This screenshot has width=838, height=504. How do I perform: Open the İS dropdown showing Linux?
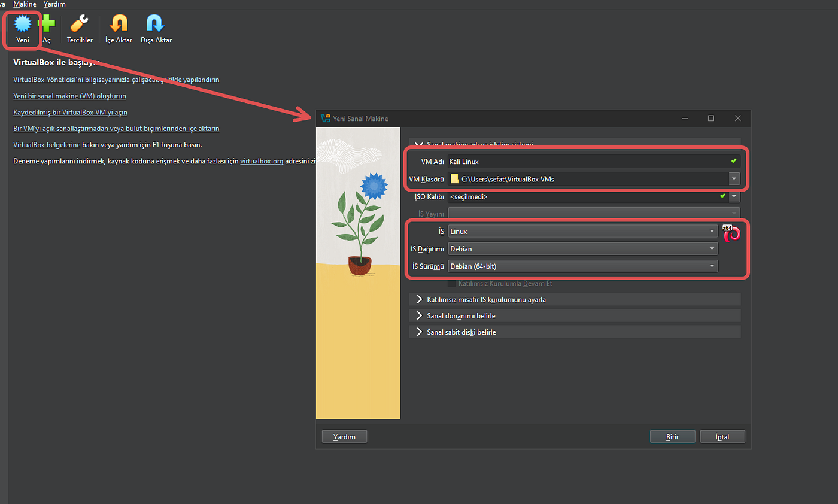(x=583, y=231)
